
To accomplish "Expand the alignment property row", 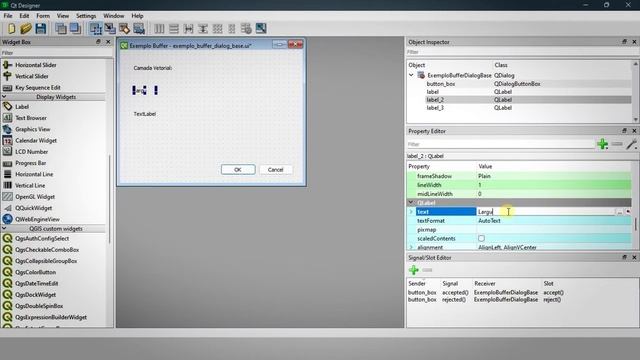I will (411, 247).
